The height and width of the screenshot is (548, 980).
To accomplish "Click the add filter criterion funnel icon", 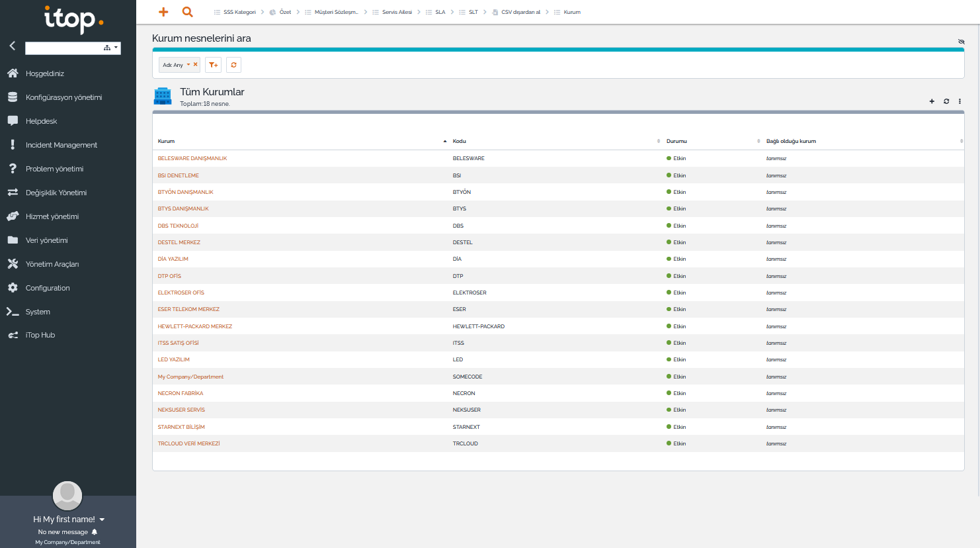I will [213, 65].
